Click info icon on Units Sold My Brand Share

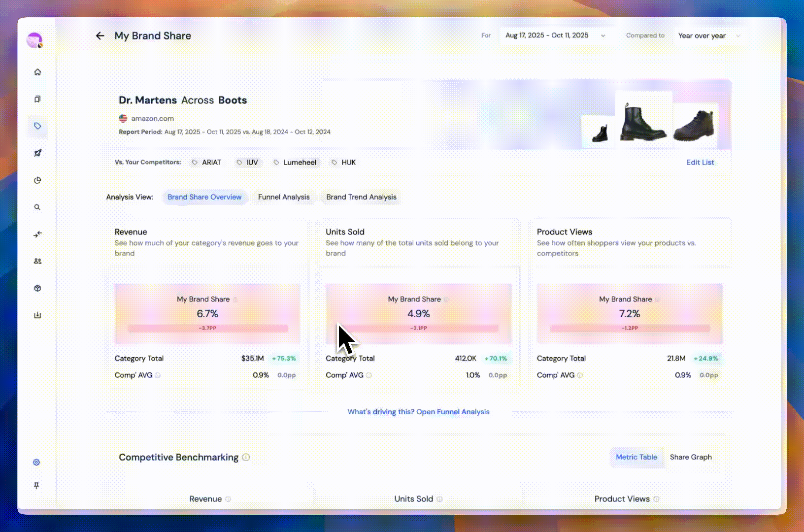(446, 299)
